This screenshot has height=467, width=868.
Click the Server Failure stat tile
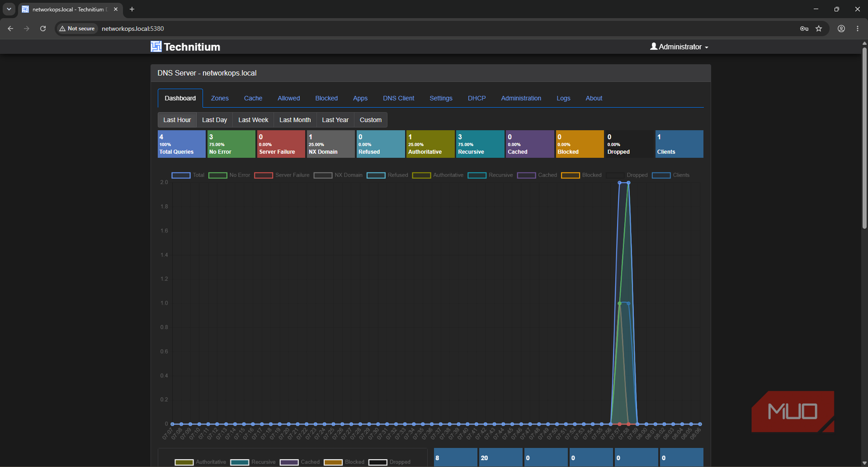click(x=281, y=144)
